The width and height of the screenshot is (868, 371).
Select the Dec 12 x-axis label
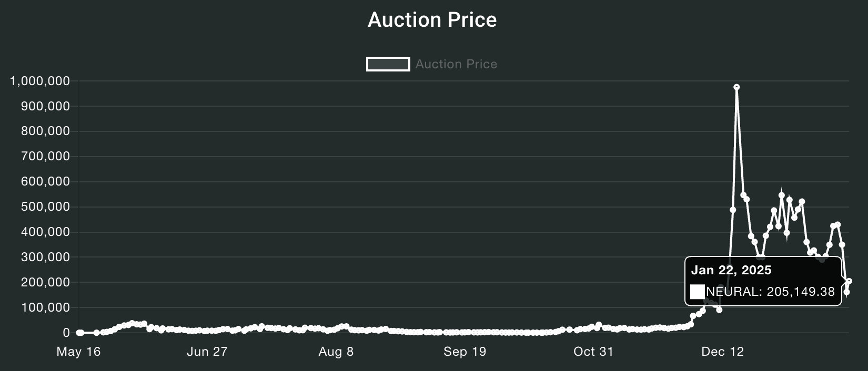click(x=723, y=352)
